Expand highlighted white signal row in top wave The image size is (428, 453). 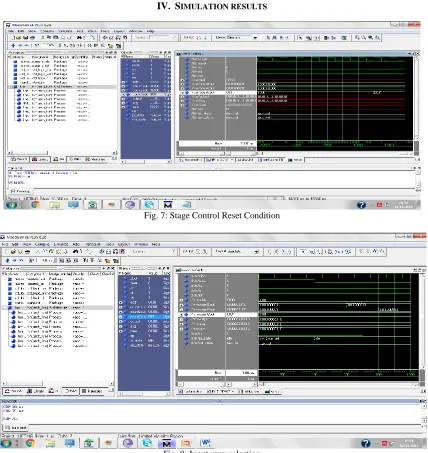[x=182, y=93]
